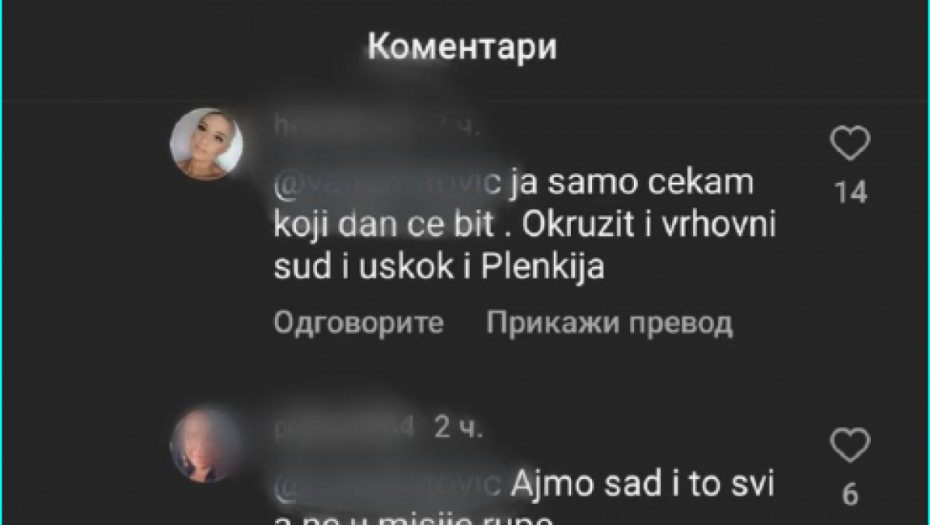Click the word Plenkija in first comment
The height and width of the screenshot is (525, 930).
(542, 267)
